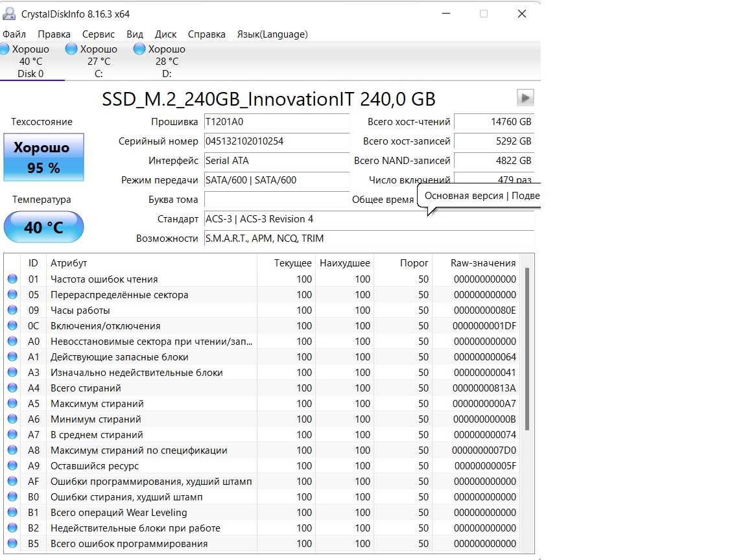Select the Всего стираний attribute row
Screen dimensions: 747x560
click(262, 388)
